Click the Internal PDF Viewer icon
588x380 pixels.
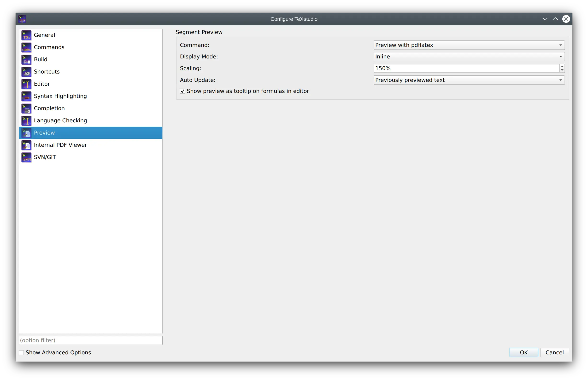(x=26, y=145)
